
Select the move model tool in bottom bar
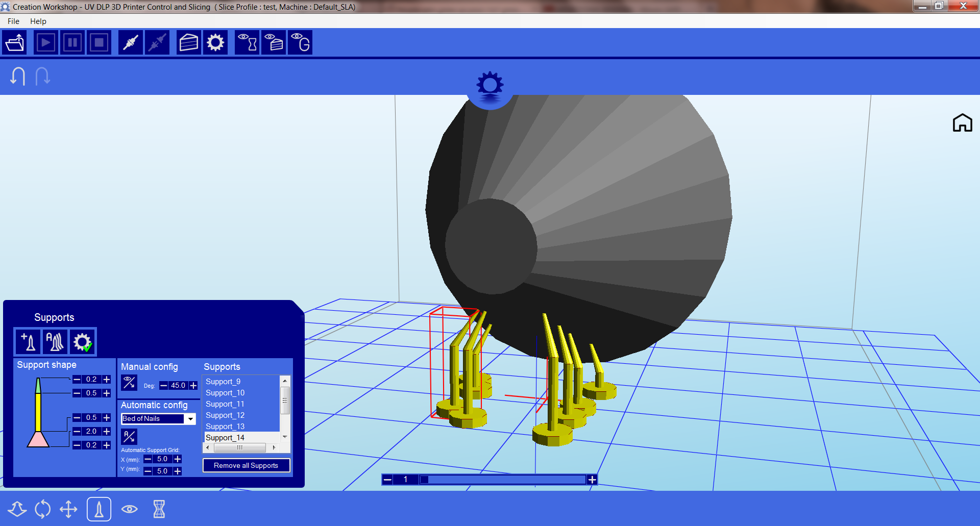(x=68, y=509)
